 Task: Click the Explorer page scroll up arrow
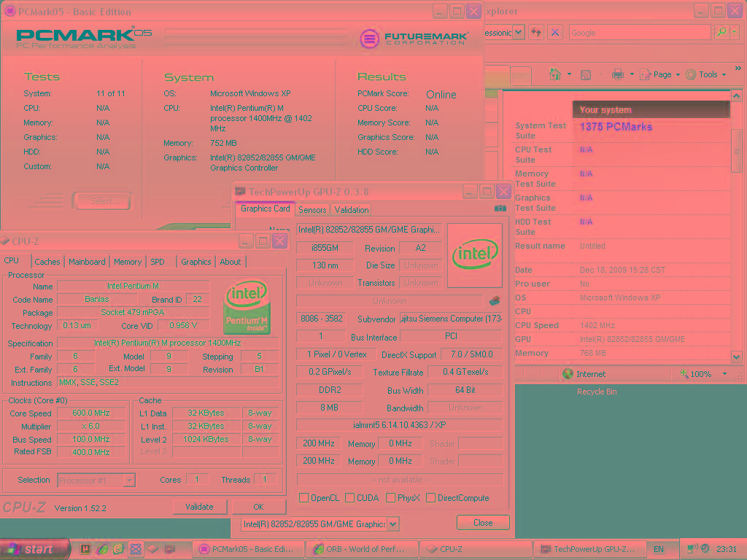(737, 96)
